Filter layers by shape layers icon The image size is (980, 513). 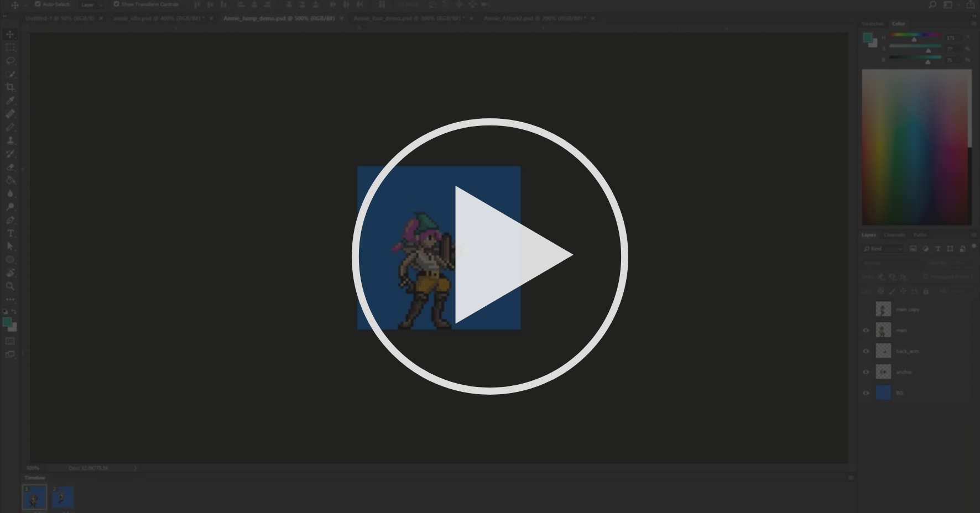point(950,249)
